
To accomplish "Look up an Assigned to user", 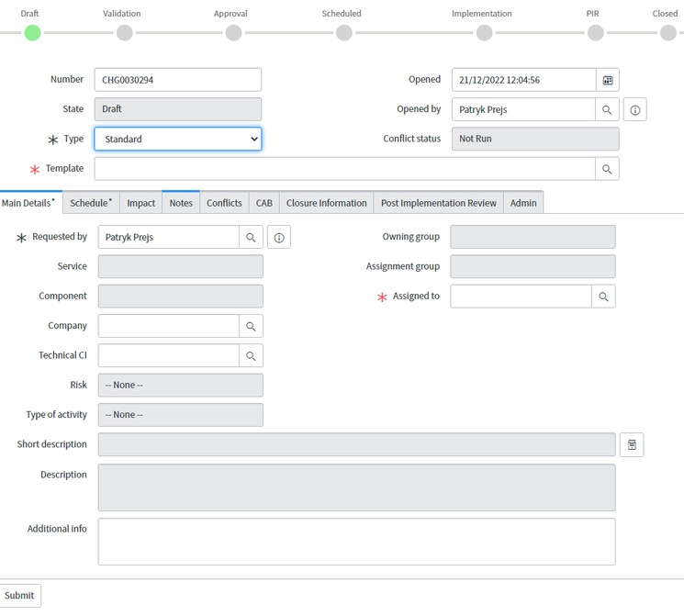I will pyautogui.click(x=603, y=297).
